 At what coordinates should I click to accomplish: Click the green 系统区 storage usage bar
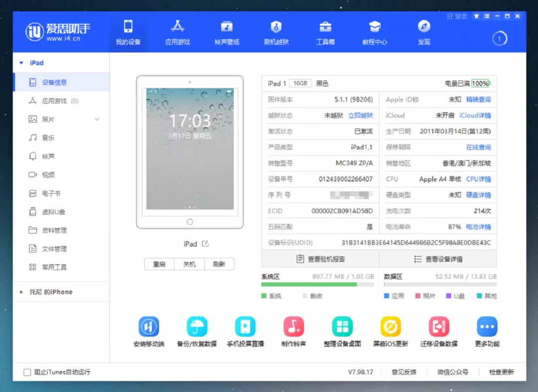click(x=309, y=284)
